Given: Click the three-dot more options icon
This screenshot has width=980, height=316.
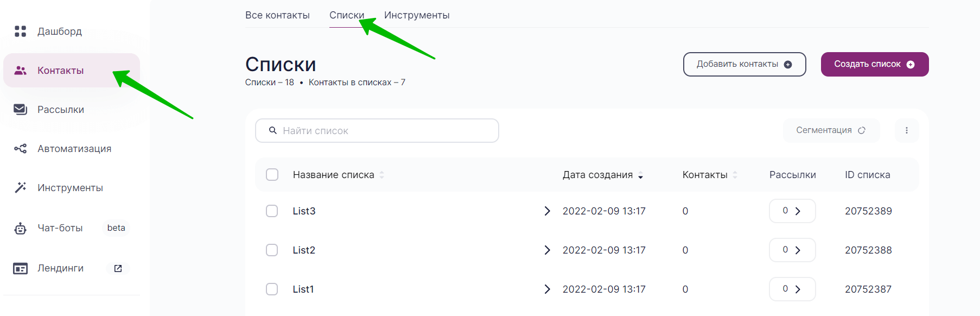Looking at the screenshot, I should [907, 130].
